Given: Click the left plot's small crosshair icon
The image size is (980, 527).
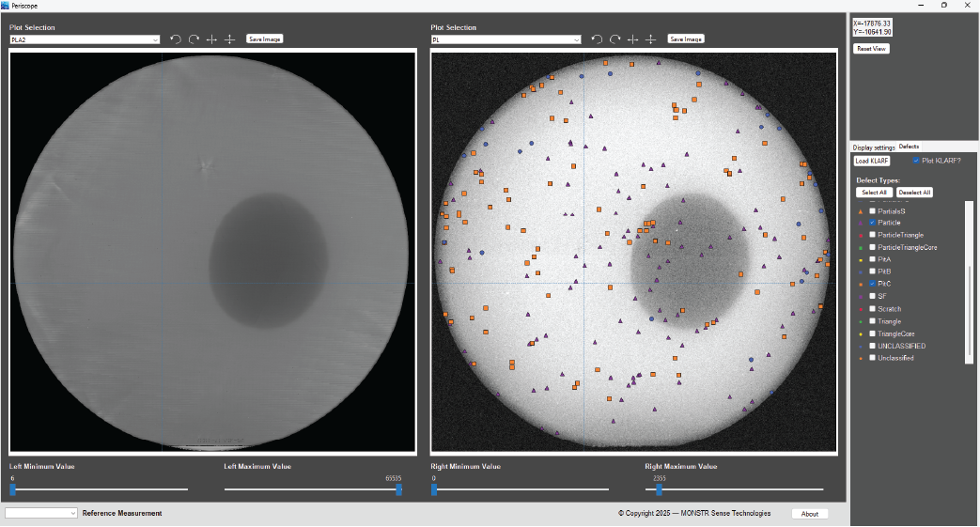Looking at the screenshot, I should (x=211, y=39).
